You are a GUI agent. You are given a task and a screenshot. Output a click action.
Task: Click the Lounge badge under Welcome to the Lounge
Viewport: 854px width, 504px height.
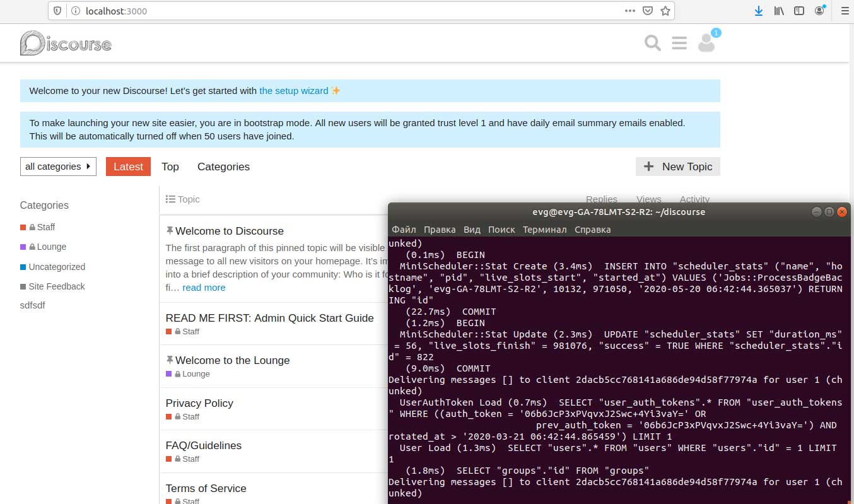click(x=187, y=373)
